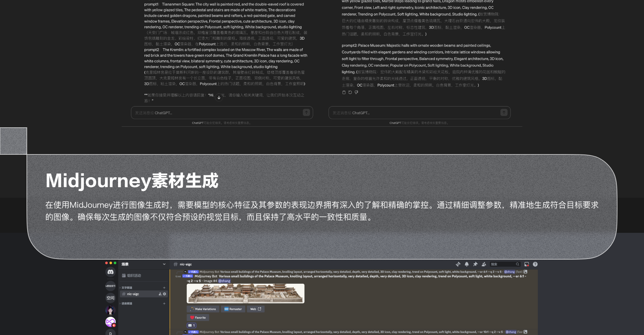This screenshot has width=644, height=335.
Task: Click the Make Variations button
Action: (203, 309)
